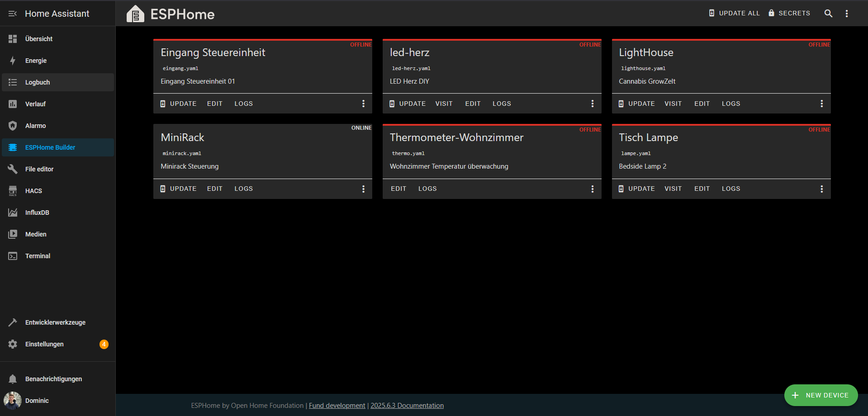Update the led-herz device
The width and height of the screenshot is (868, 416).
[408, 104]
